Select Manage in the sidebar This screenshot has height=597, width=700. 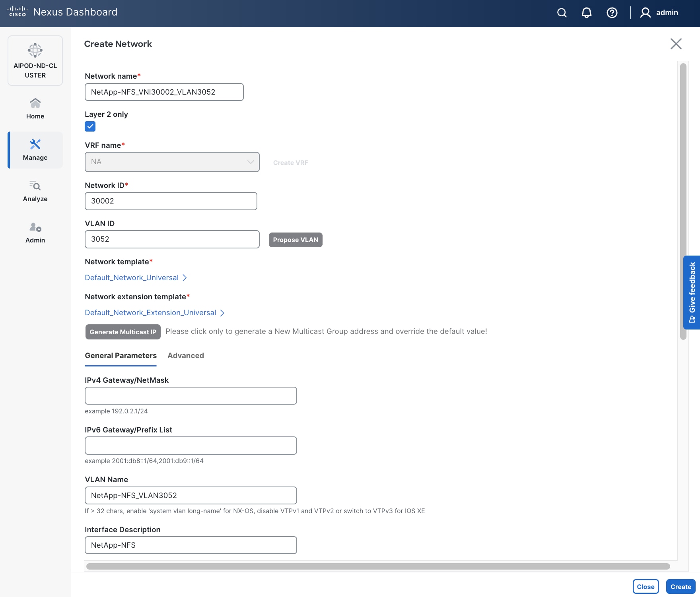[35, 150]
